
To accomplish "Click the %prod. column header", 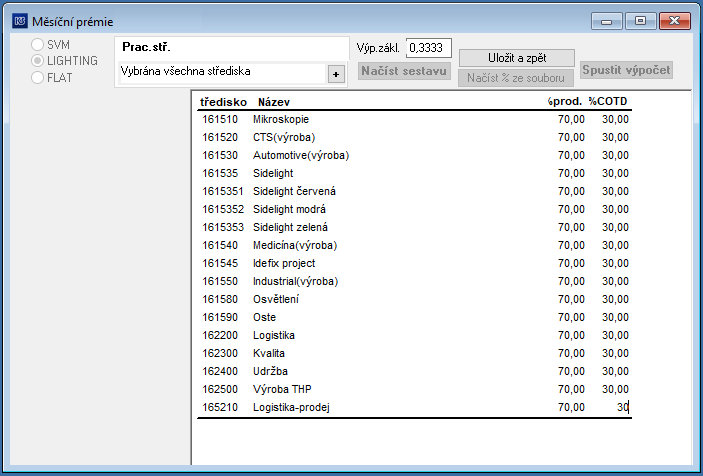I will tap(565, 102).
